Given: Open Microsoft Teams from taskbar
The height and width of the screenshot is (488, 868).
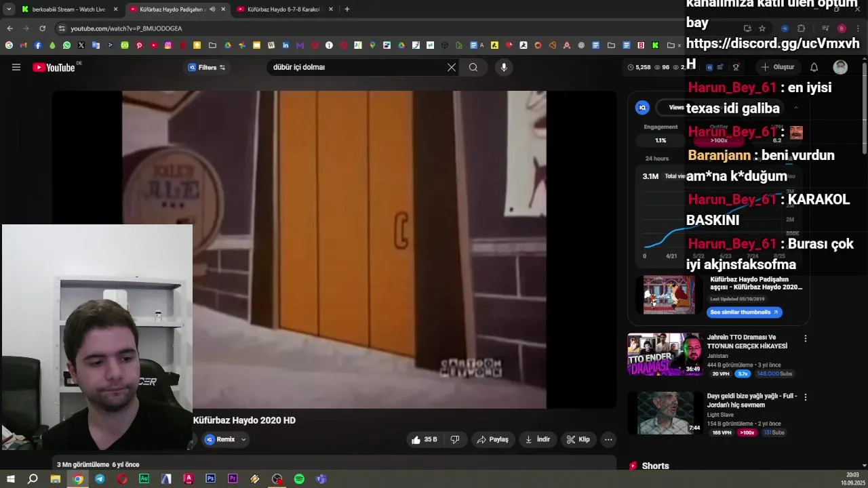Looking at the screenshot, I should [x=321, y=479].
